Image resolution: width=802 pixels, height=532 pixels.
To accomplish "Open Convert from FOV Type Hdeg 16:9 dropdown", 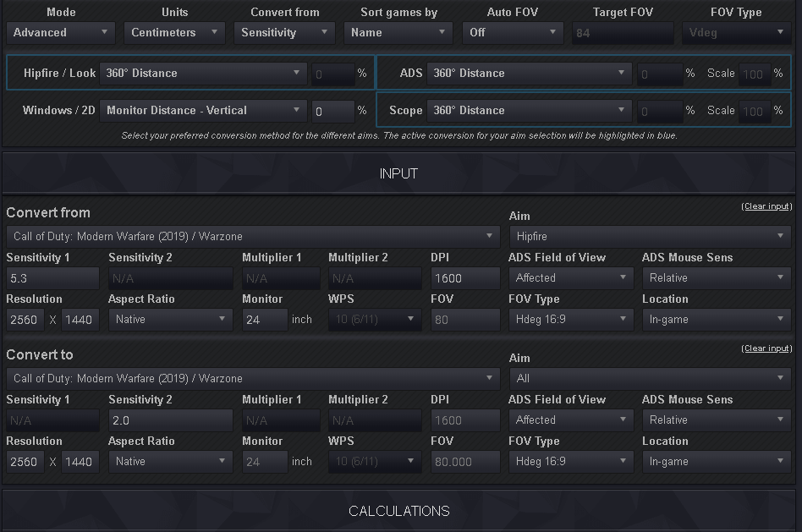I will [571, 320].
